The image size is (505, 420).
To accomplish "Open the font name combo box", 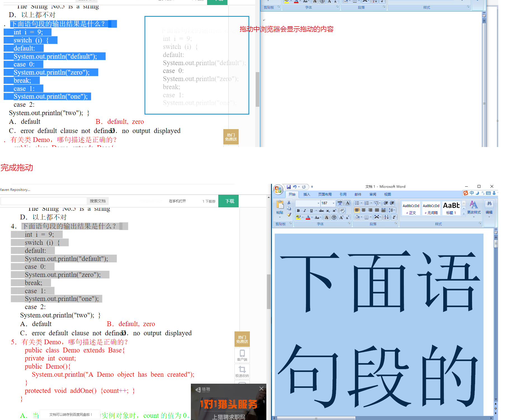I will point(307,203).
